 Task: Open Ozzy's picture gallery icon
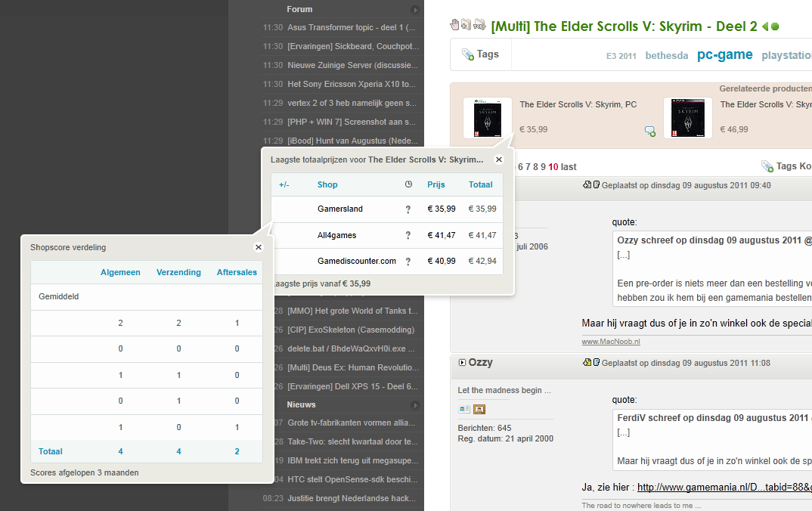(x=479, y=410)
